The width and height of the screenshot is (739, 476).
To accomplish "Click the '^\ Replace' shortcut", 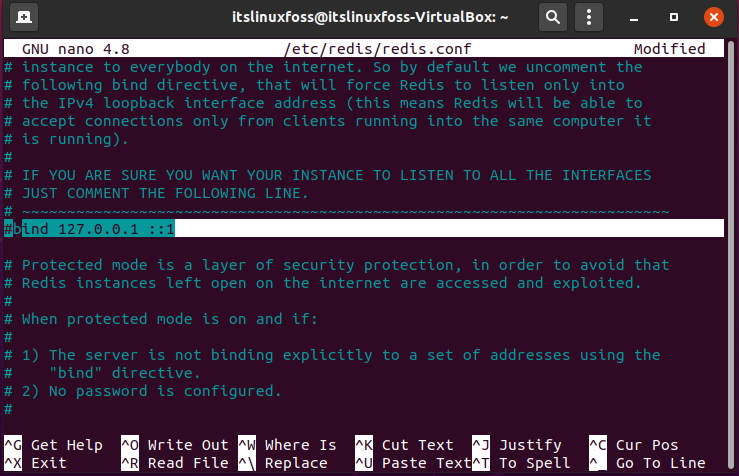I will click(x=282, y=463).
